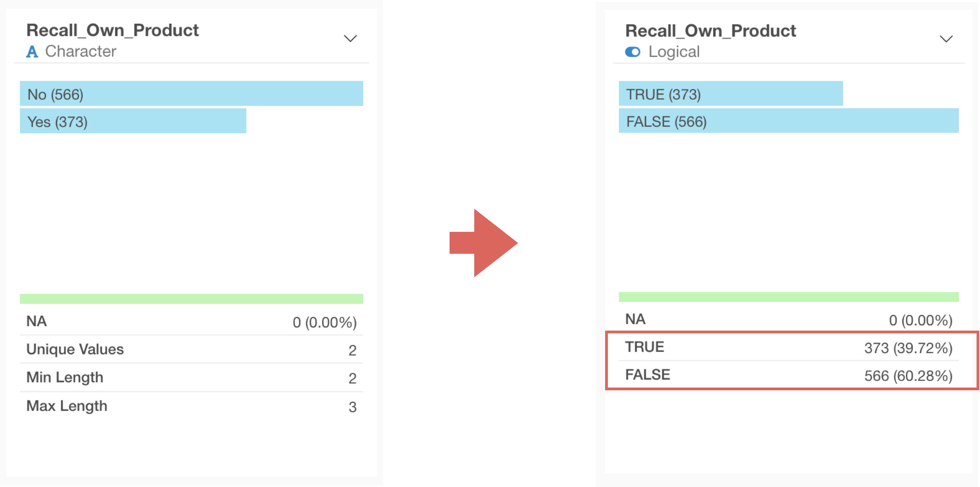
Task: Click the Max Length row
Action: click(x=191, y=406)
